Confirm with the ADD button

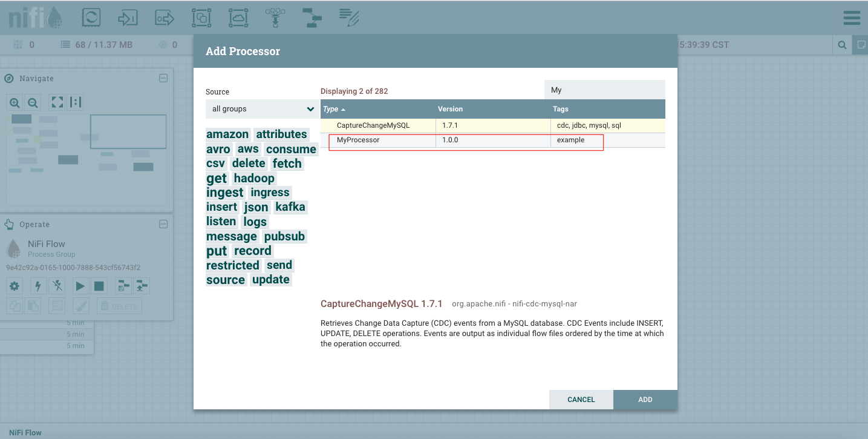tap(645, 400)
